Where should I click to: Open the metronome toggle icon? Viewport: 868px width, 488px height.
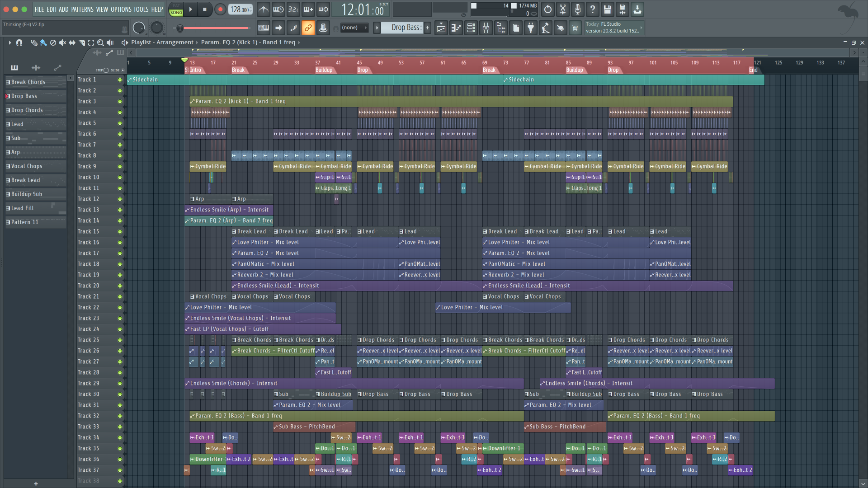264,9
